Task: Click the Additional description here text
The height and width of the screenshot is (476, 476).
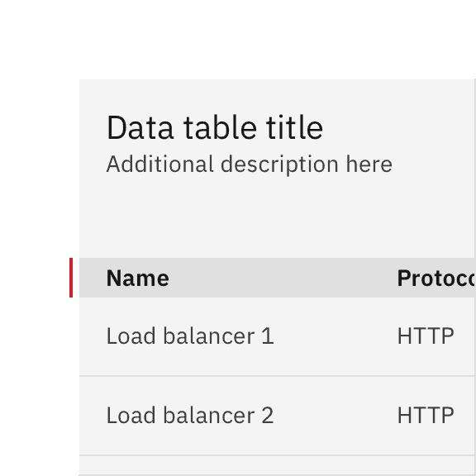Action: coord(250,164)
